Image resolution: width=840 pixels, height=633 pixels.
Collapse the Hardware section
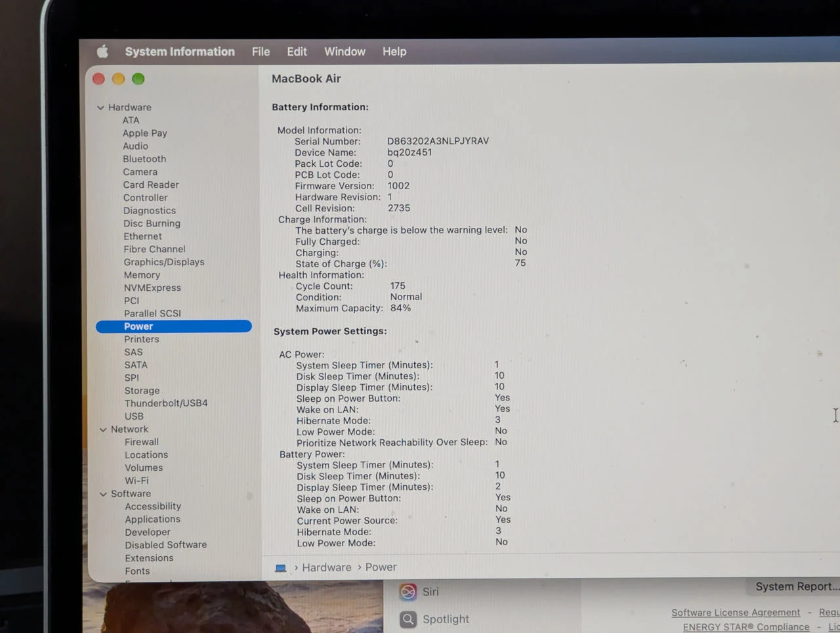(x=100, y=108)
